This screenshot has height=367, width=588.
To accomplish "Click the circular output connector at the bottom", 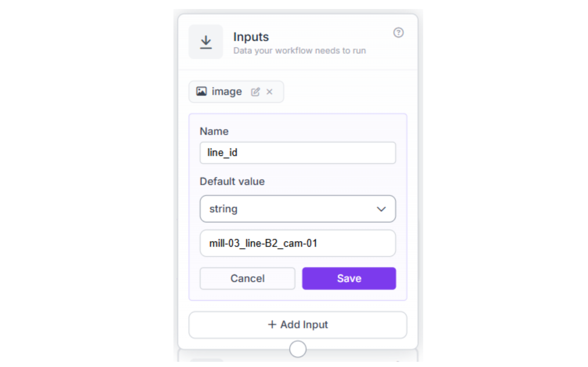I will point(298,349).
